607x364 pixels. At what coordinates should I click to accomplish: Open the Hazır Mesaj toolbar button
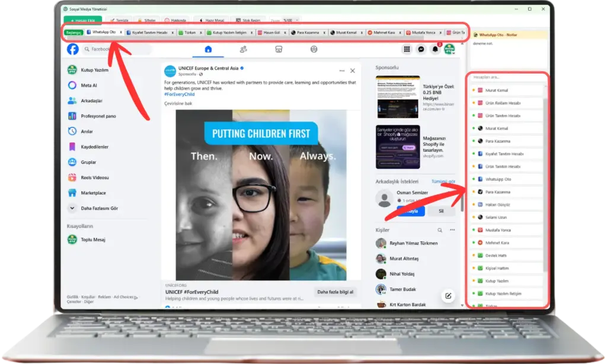[212, 20]
